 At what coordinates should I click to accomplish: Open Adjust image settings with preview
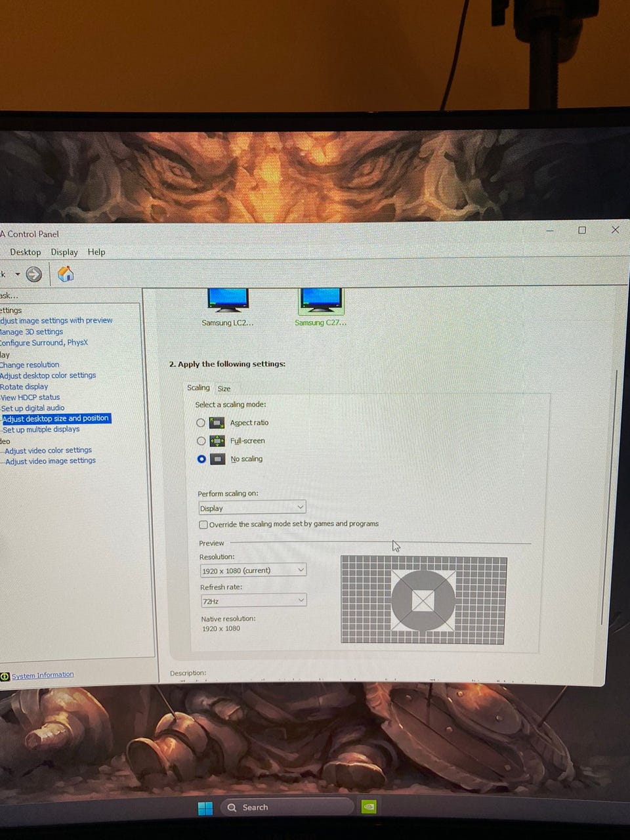click(x=56, y=321)
